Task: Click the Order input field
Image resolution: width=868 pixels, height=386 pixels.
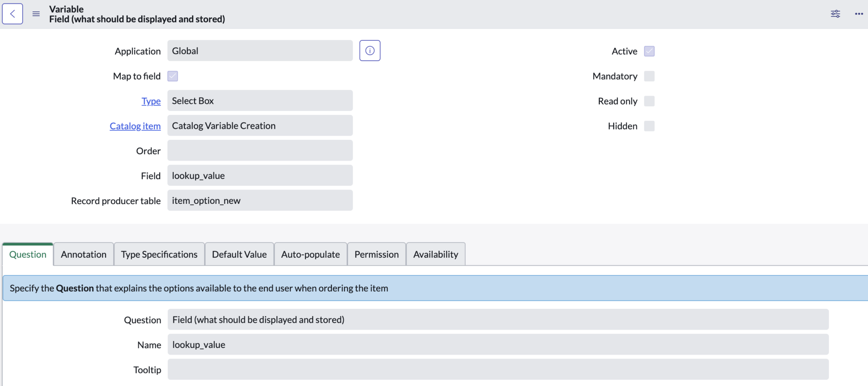Action: (260, 150)
